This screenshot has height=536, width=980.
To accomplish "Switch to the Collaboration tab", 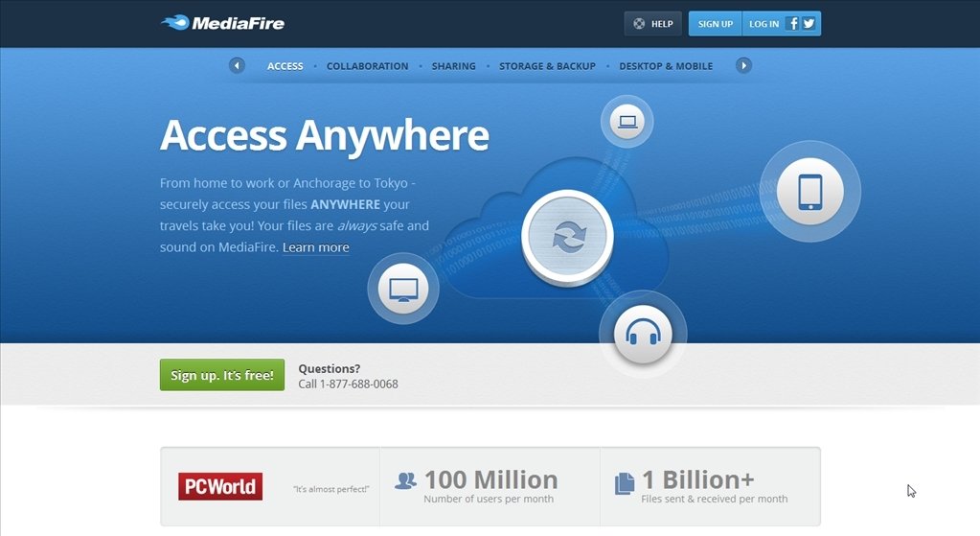I will pyautogui.click(x=368, y=66).
